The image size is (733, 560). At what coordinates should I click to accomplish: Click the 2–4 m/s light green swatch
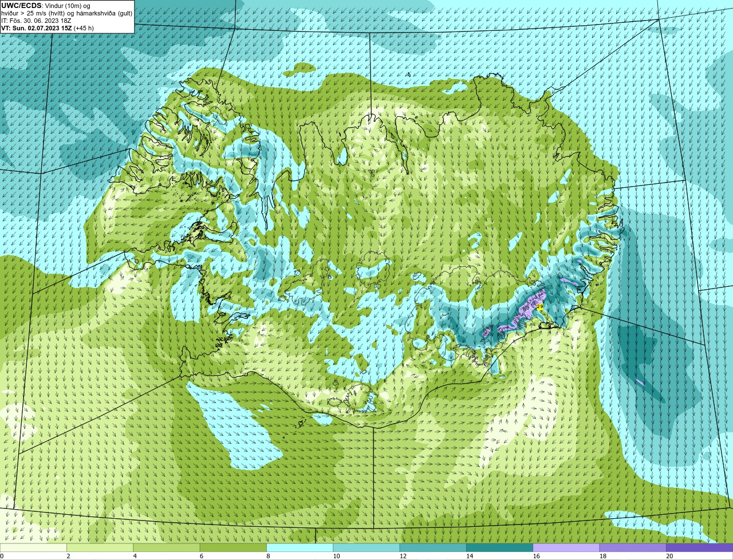coord(100,547)
